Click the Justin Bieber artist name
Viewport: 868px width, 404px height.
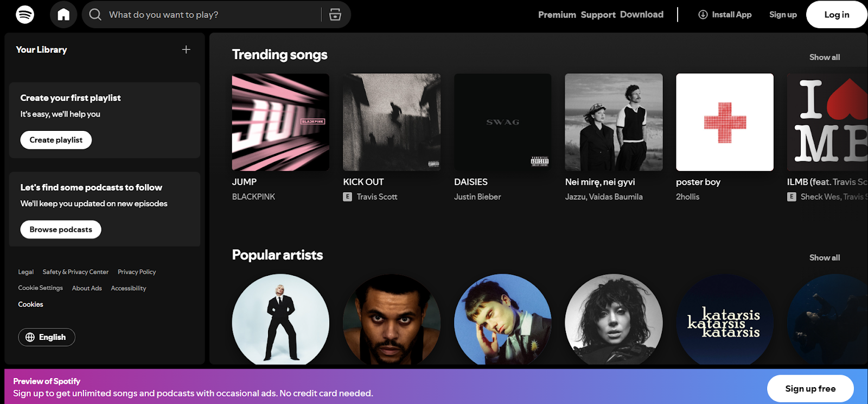click(x=477, y=197)
